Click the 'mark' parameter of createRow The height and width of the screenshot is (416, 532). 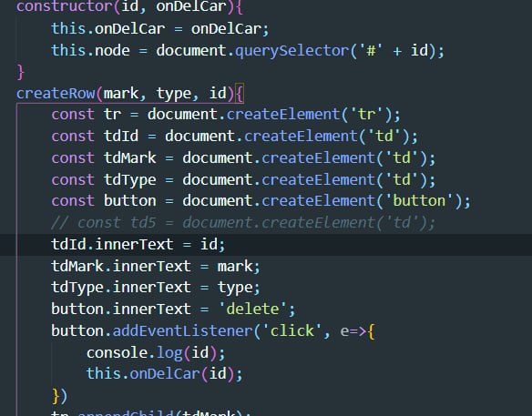click(121, 94)
